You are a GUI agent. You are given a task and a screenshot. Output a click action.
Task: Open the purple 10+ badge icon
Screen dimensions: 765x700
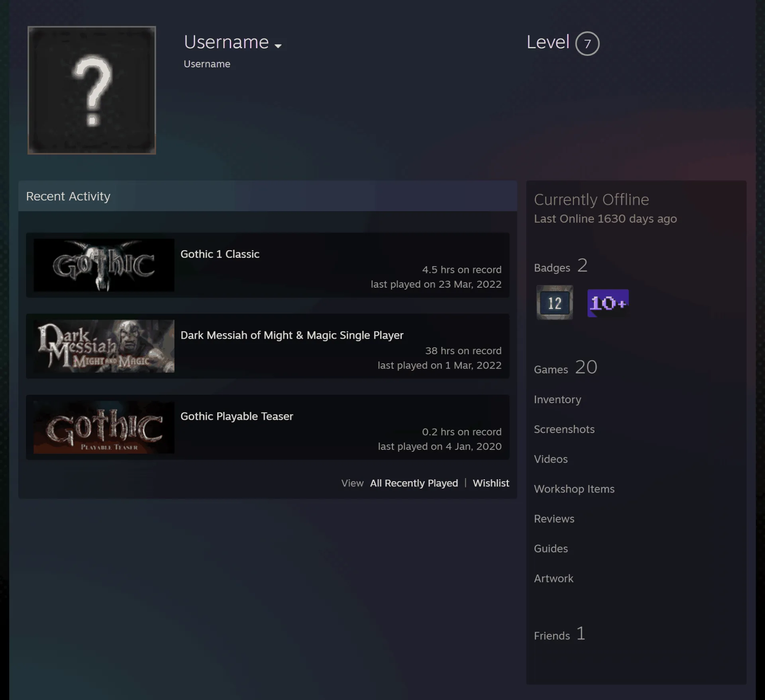coord(608,303)
